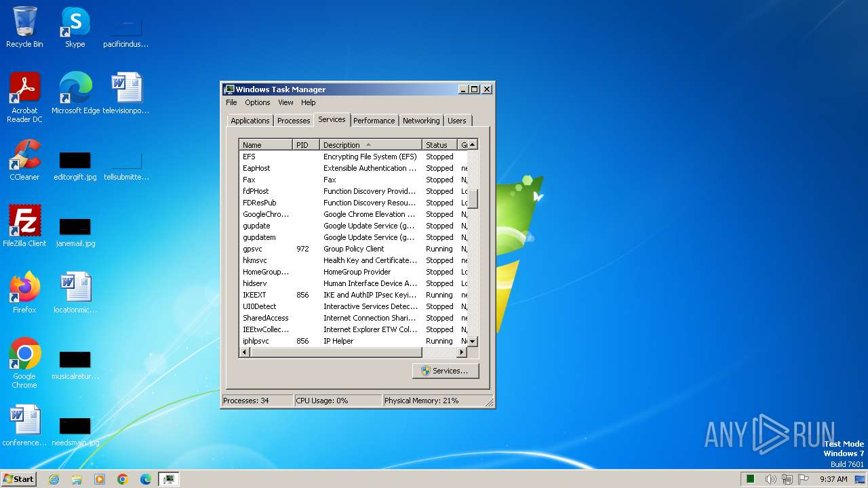
Task: Switch to the Applications tab
Action: click(x=250, y=121)
